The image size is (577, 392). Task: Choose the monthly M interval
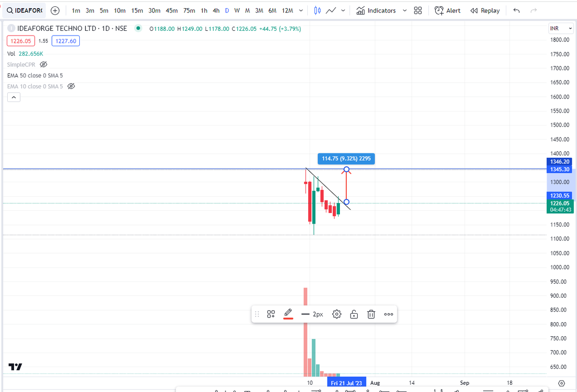pyautogui.click(x=247, y=11)
